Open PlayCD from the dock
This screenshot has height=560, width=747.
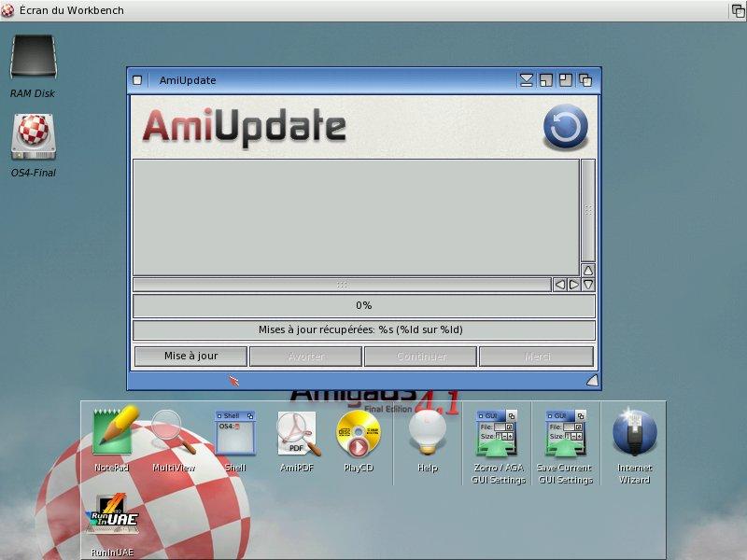coord(359,433)
